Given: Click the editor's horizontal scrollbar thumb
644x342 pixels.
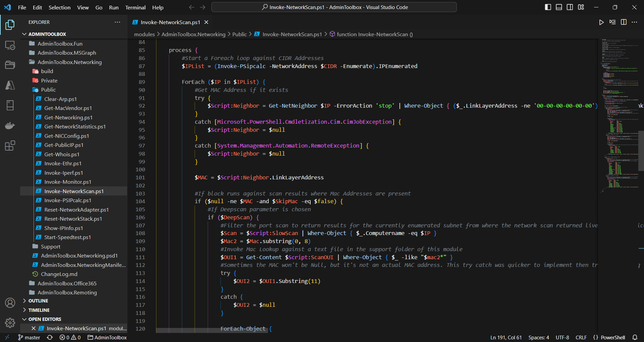Looking at the screenshot, I should point(212,330).
